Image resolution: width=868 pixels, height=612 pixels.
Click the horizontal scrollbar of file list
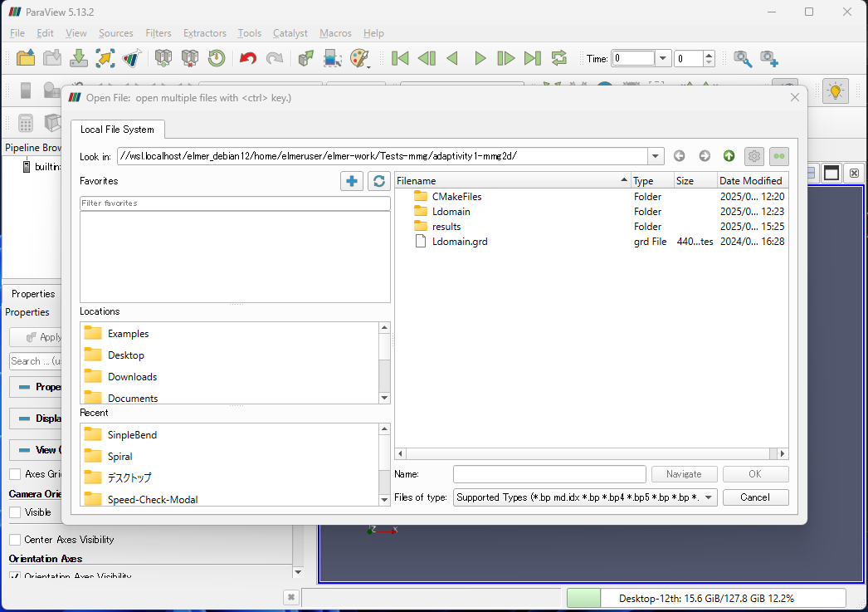click(x=591, y=453)
